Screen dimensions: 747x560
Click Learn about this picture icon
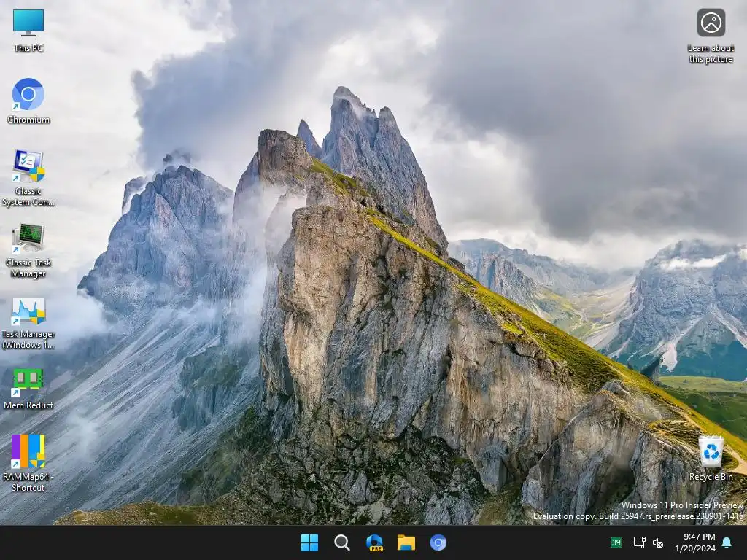(711, 36)
